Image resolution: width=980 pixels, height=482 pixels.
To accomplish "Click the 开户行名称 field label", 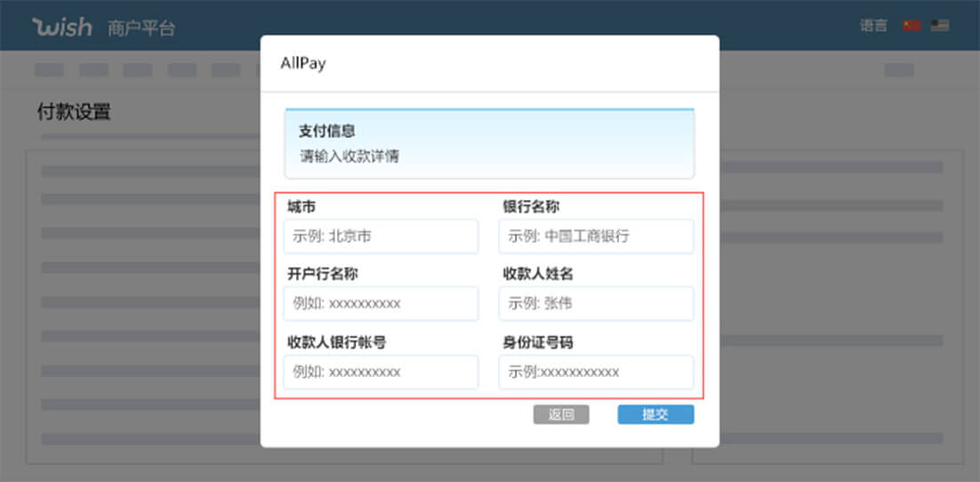I will (x=323, y=273).
